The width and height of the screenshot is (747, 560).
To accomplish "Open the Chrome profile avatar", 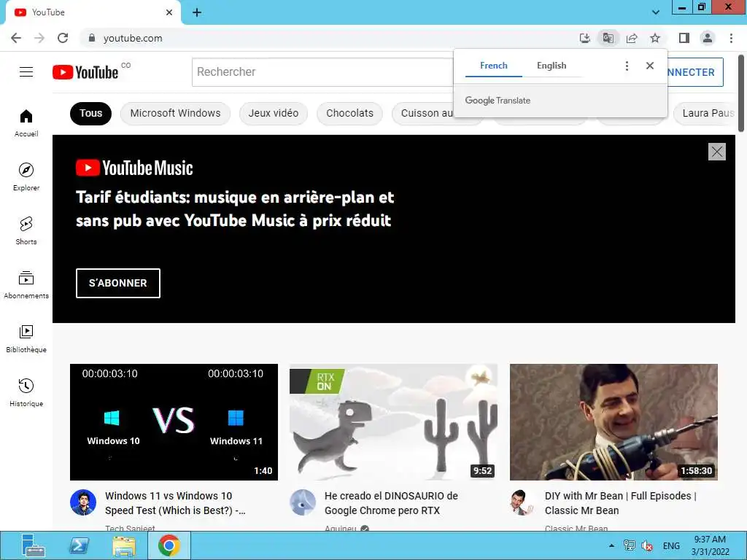I will tap(708, 38).
